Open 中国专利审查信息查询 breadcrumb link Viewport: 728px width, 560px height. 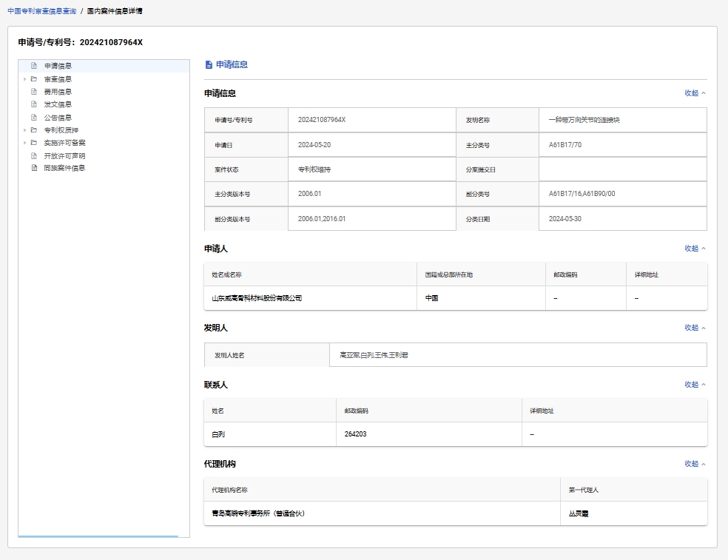pos(41,11)
